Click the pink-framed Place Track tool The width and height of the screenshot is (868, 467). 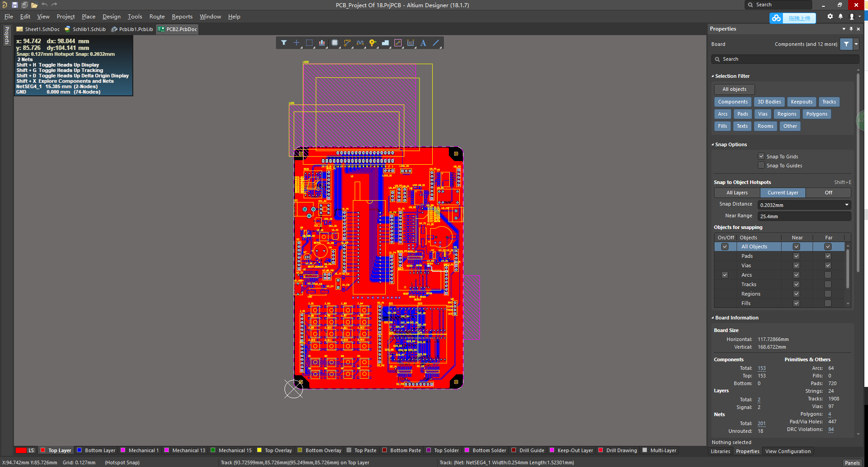[x=398, y=43]
